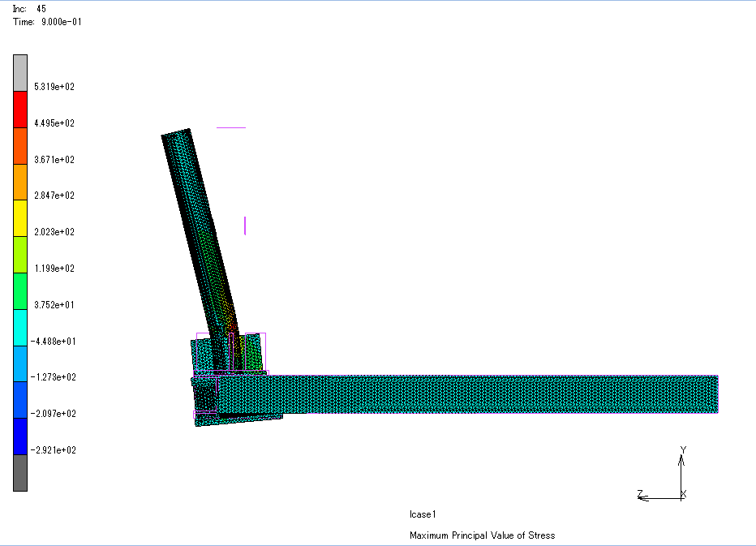Screen dimensions: 756x546
Task: Click the long horizontal meshed beam
Action: point(466,394)
